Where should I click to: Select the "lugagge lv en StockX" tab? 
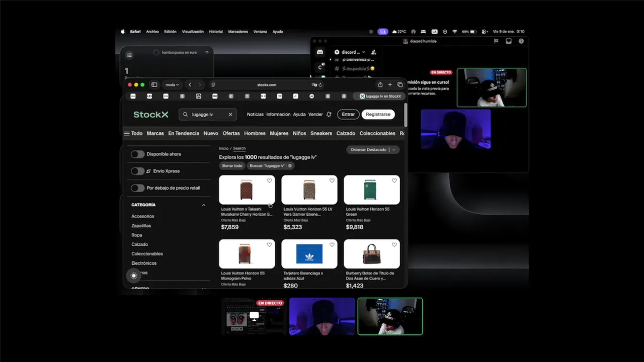[x=380, y=96]
